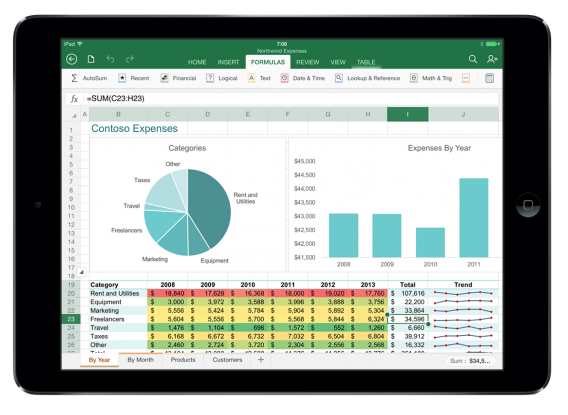Select column B header

click(x=118, y=114)
